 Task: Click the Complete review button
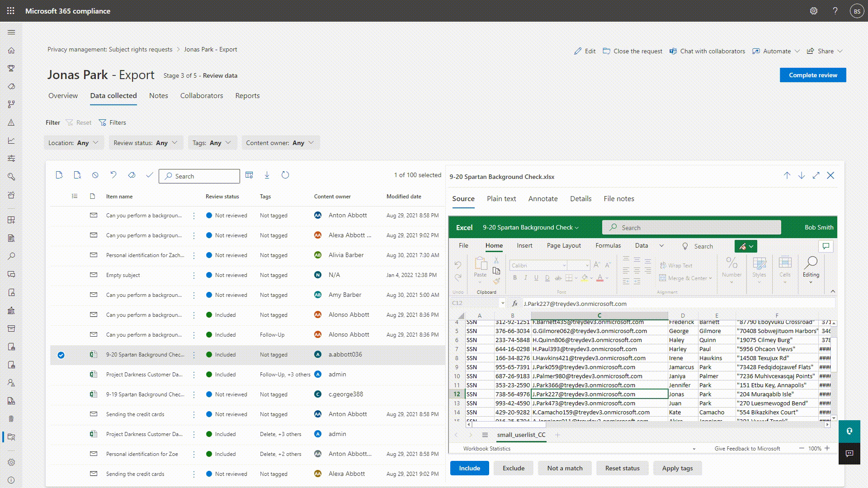[x=812, y=75]
